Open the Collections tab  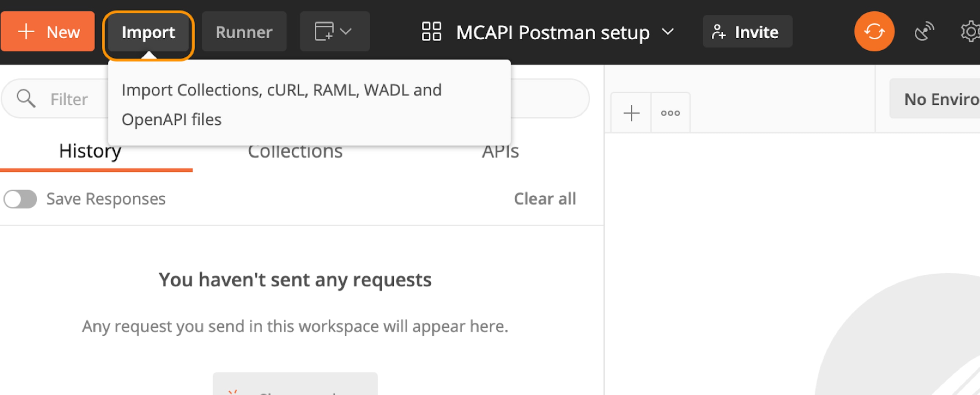click(295, 152)
